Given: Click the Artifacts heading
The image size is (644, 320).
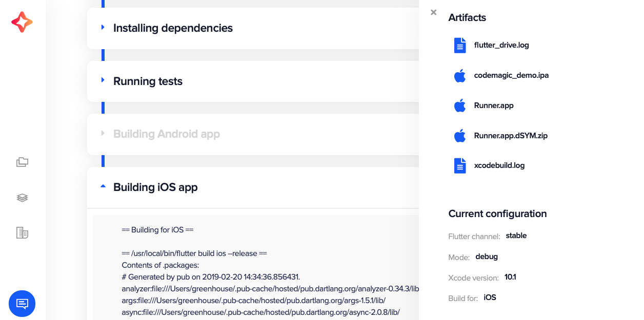Looking at the screenshot, I should click(467, 17).
